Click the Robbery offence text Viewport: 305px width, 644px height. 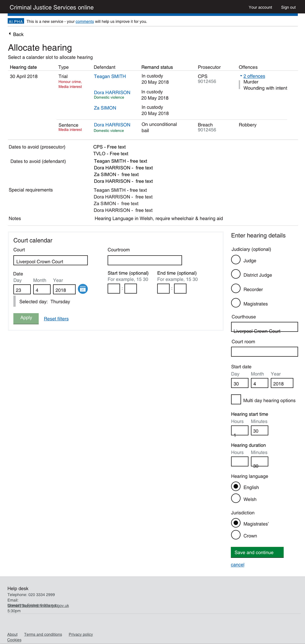(x=248, y=125)
